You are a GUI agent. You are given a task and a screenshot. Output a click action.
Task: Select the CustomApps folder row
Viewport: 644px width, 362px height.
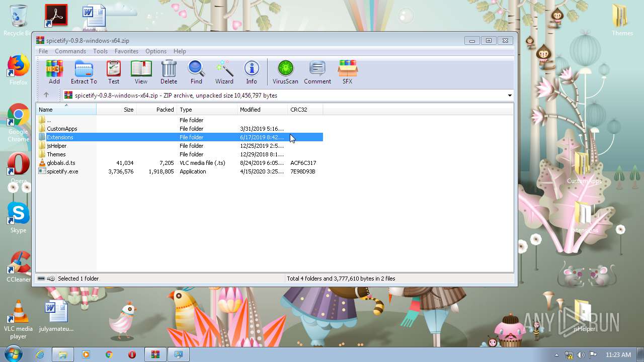[x=180, y=129]
